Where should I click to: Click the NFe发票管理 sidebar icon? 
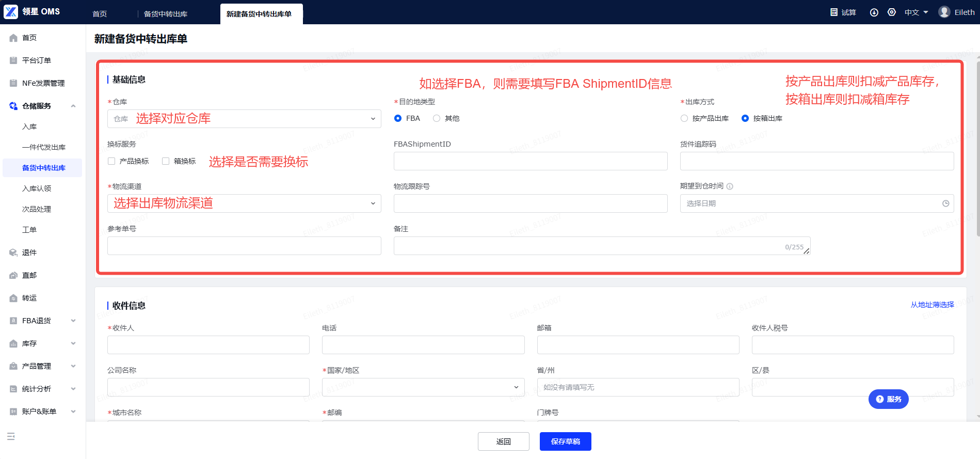[13, 83]
